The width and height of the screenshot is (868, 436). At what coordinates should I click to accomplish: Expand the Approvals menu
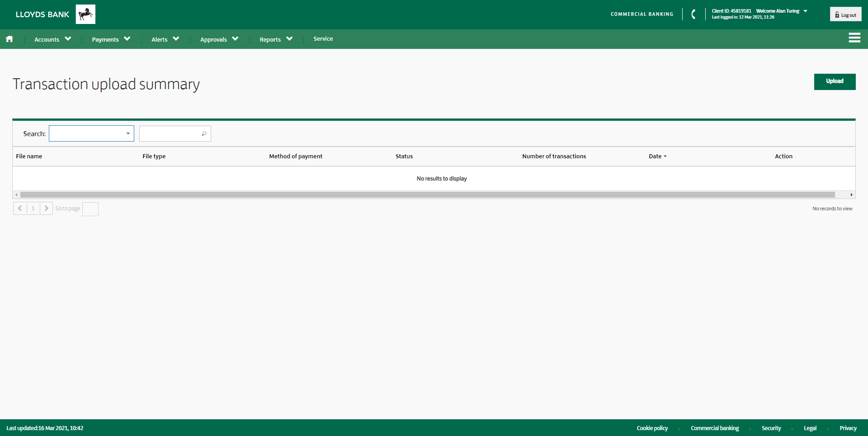click(x=219, y=39)
